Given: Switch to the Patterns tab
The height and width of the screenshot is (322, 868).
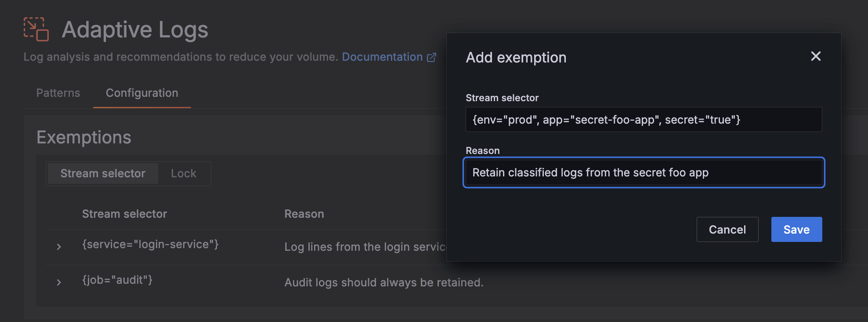Looking at the screenshot, I should pos(58,93).
